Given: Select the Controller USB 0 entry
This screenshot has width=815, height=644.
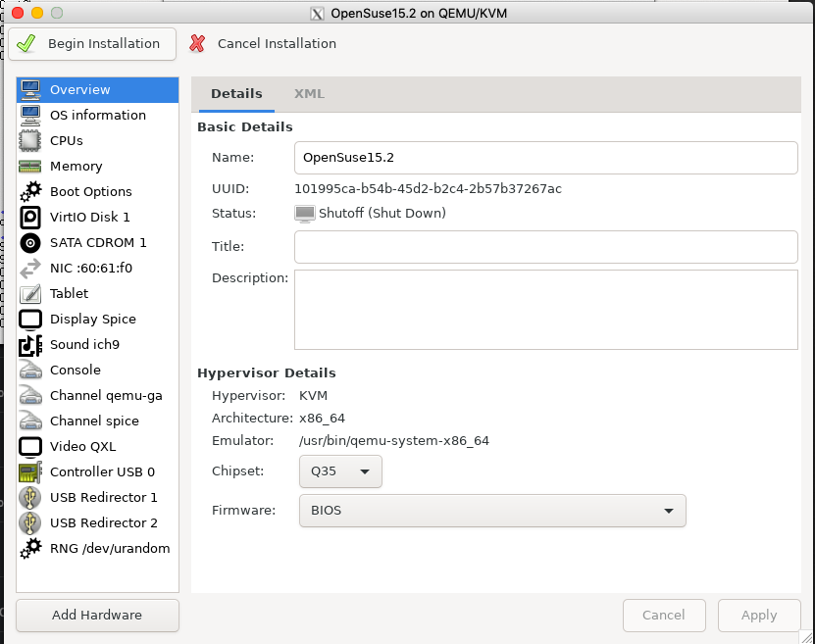Looking at the screenshot, I should point(98,471).
